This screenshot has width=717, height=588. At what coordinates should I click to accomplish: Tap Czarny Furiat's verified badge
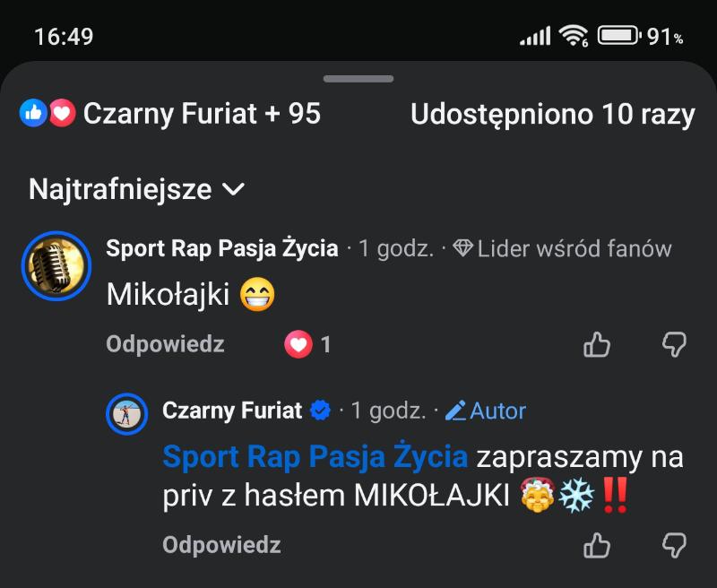[320, 411]
